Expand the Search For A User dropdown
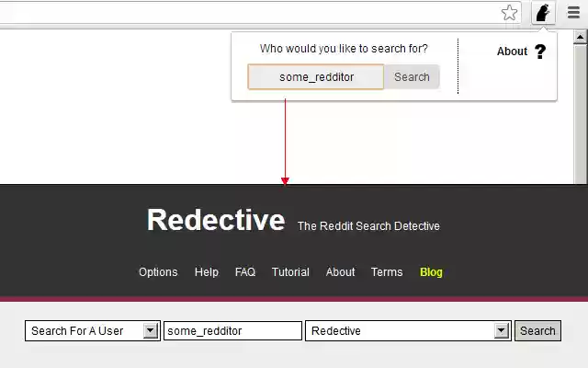Image resolution: width=588 pixels, height=368 pixels. (x=93, y=331)
